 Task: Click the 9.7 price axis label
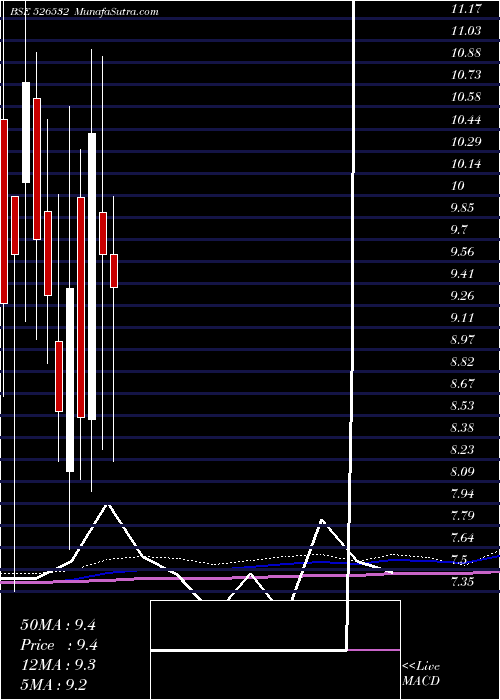(x=459, y=230)
